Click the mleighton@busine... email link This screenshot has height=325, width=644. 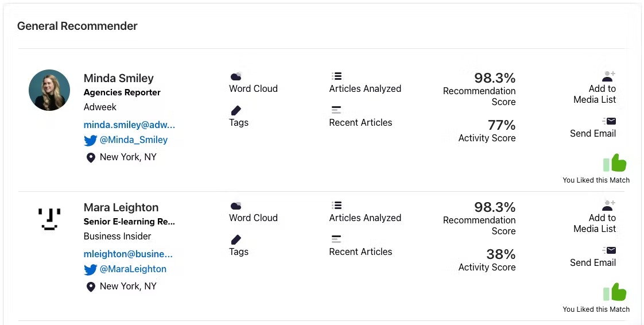coord(128,254)
